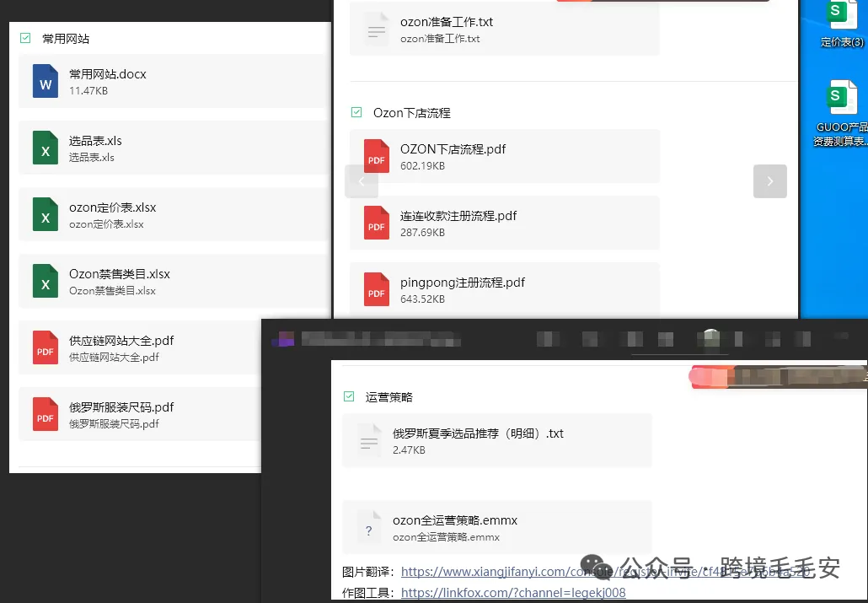This screenshot has height=603, width=868.
Task: Open the 图片翻译 xiangjifanyi.com link
Action: (x=606, y=572)
